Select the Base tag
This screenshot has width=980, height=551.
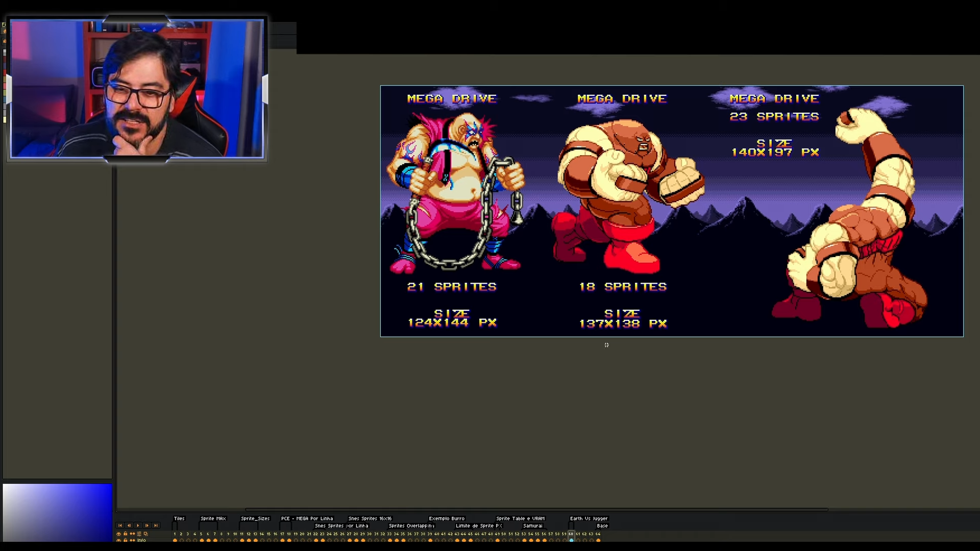[x=602, y=525]
